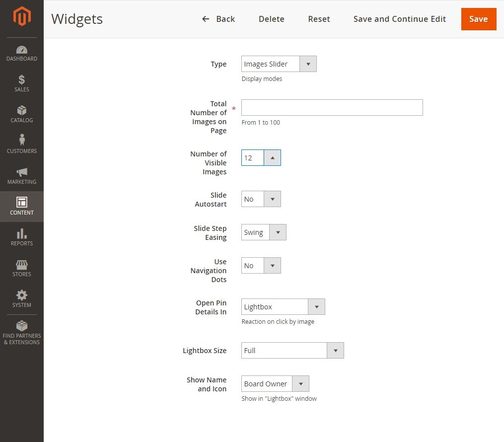Screen dimensions: 504x442
Task: Open the Slide Step Easing dropdown
Action: (x=264, y=232)
